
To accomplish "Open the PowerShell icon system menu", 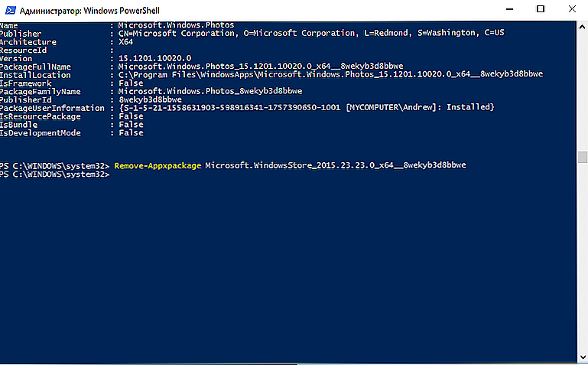I will [11, 10].
